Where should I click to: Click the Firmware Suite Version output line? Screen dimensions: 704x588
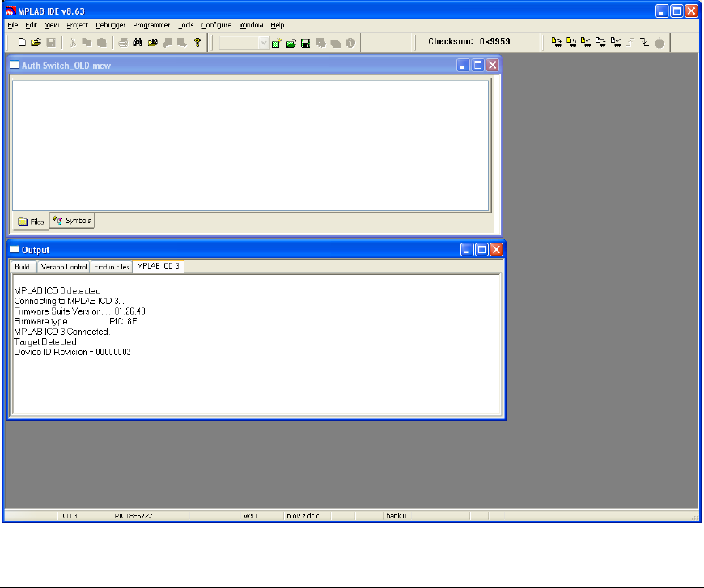tap(79, 311)
